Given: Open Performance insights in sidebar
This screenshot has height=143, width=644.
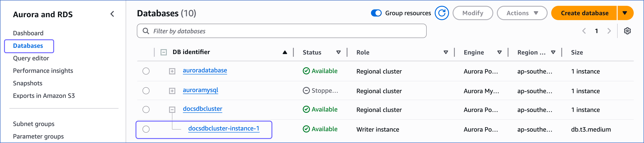Looking at the screenshot, I should tap(43, 71).
